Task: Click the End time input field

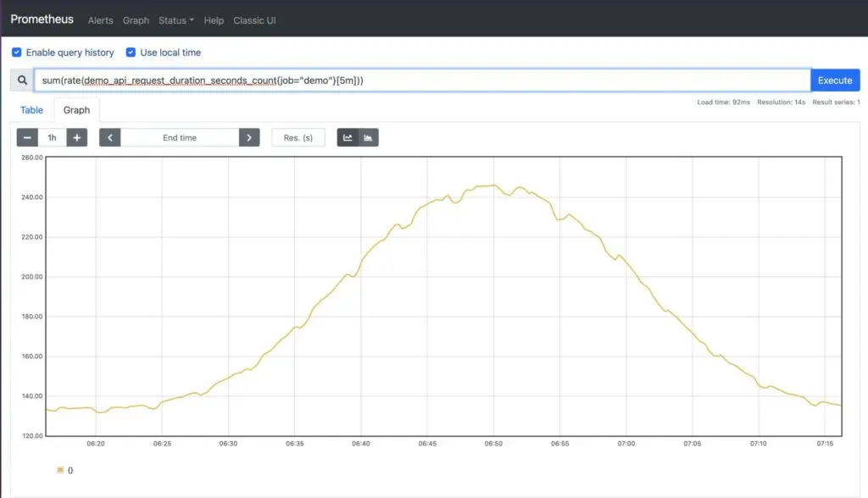Action: (x=180, y=138)
